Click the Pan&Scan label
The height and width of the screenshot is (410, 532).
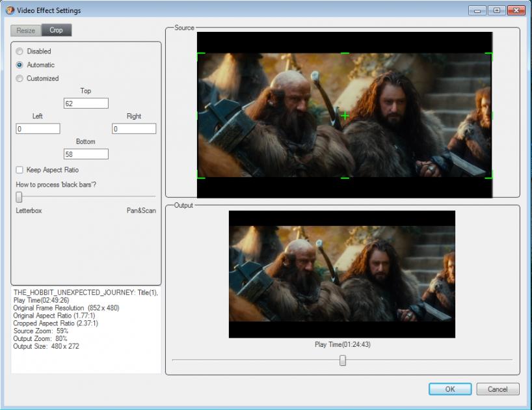tap(142, 210)
